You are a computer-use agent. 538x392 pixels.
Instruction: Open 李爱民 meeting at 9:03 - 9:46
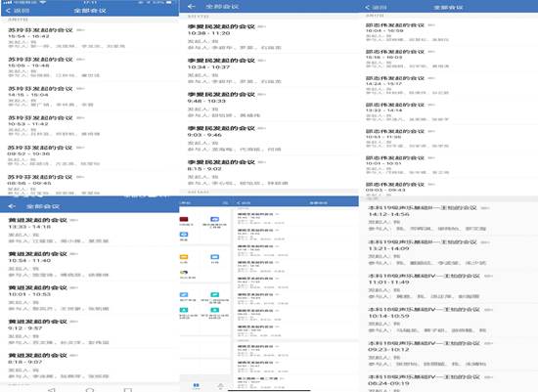point(269,138)
